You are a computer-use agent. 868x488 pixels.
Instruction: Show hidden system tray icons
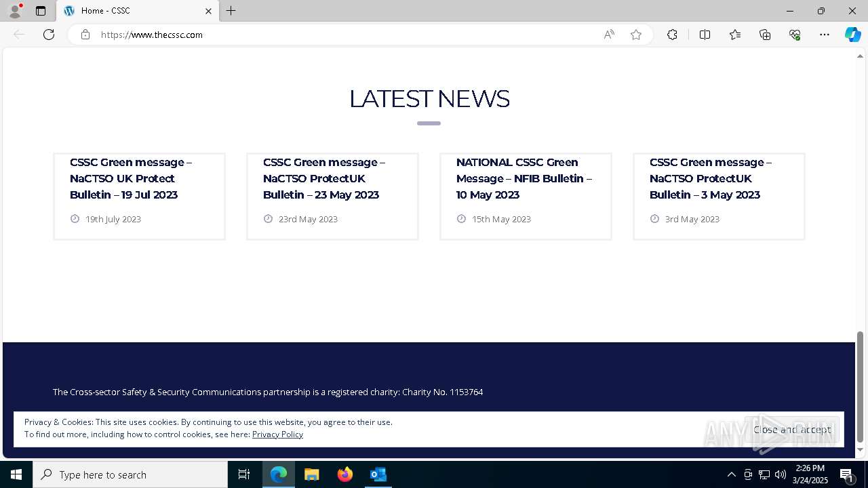pyautogui.click(x=731, y=474)
